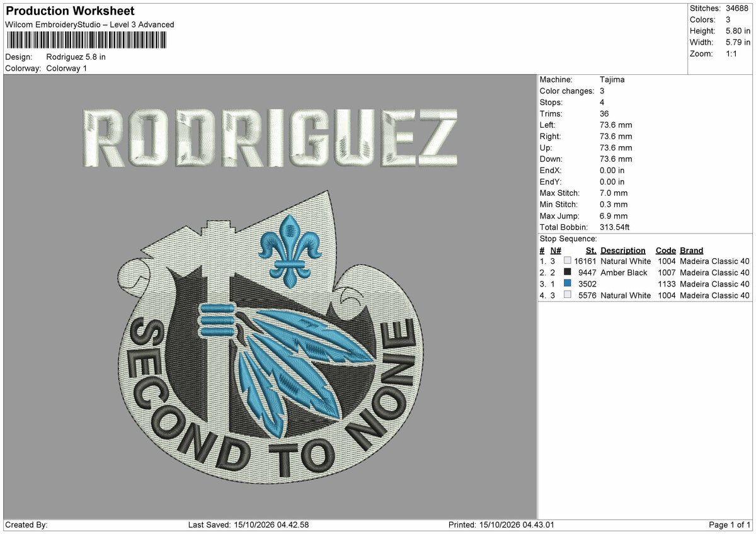This screenshot has height=534, width=756.
Task: Click "Page 1 of 1" in the footer
Action: pos(730,525)
